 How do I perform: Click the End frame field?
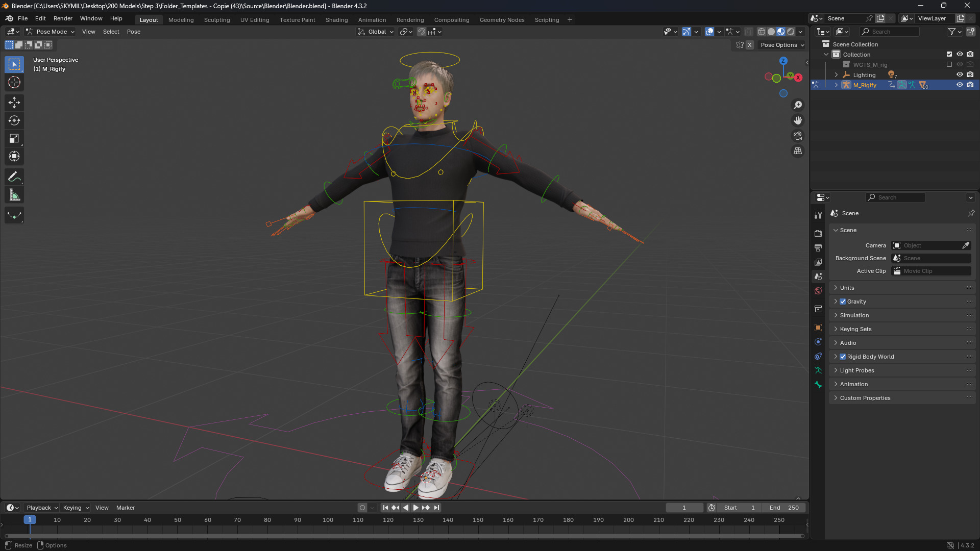785,508
